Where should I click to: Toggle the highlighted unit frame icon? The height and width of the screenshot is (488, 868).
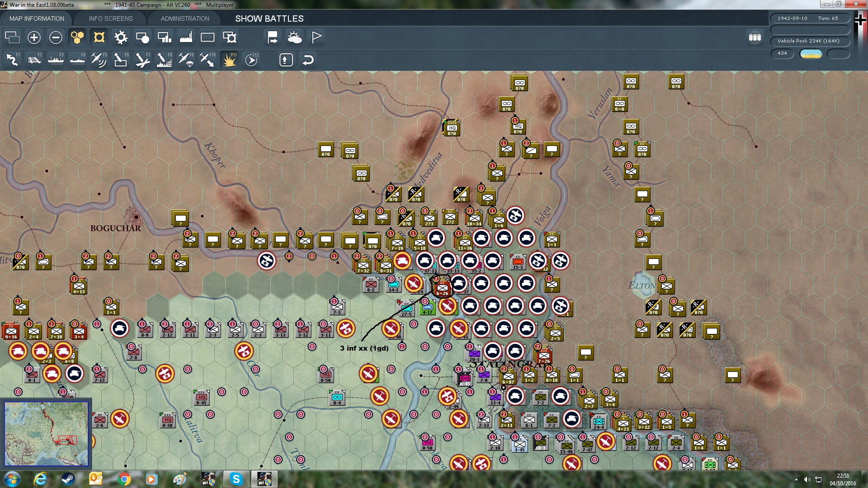click(x=99, y=38)
